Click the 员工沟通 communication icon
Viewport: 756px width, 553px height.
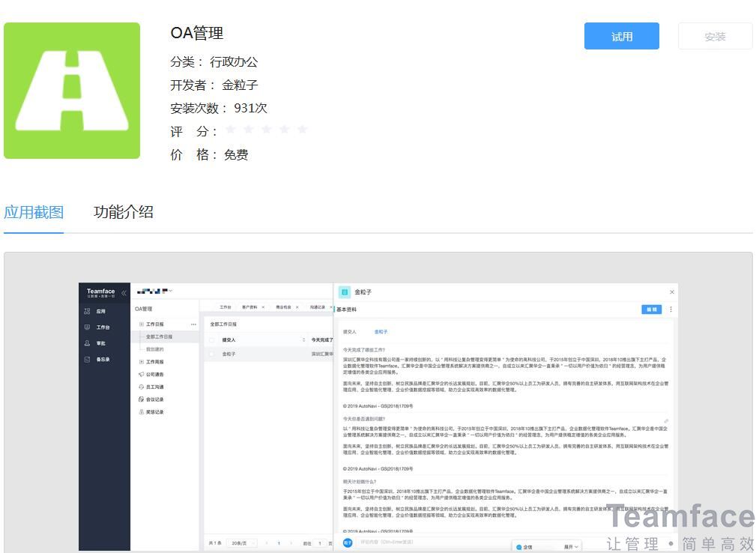point(141,387)
